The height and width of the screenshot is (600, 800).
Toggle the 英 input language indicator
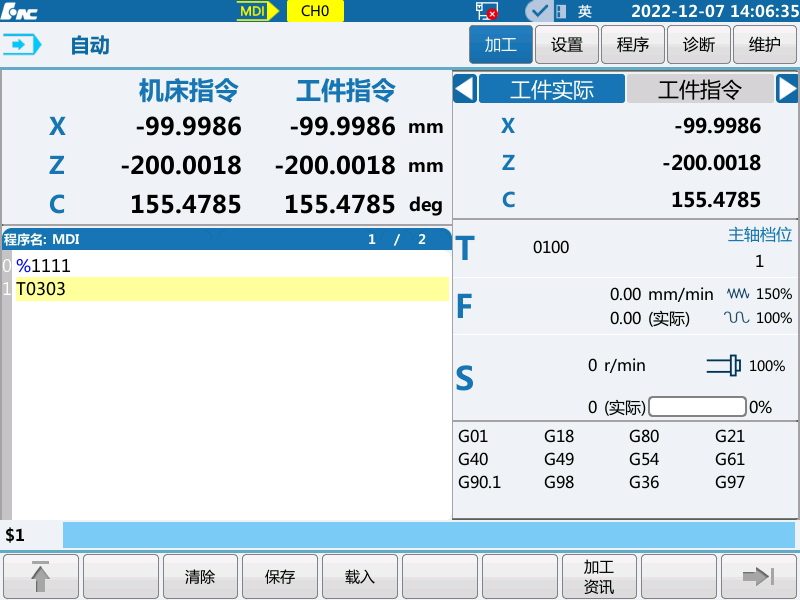(585, 11)
